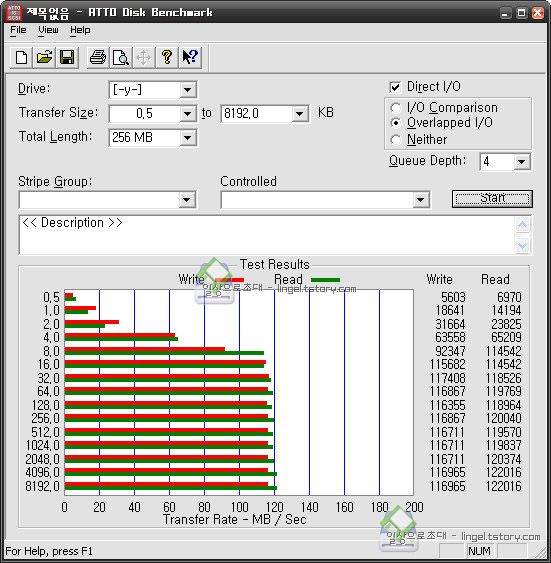The width and height of the screenshot is (551, 563).
Task: Click the Test Results group title
Action: 275,265
